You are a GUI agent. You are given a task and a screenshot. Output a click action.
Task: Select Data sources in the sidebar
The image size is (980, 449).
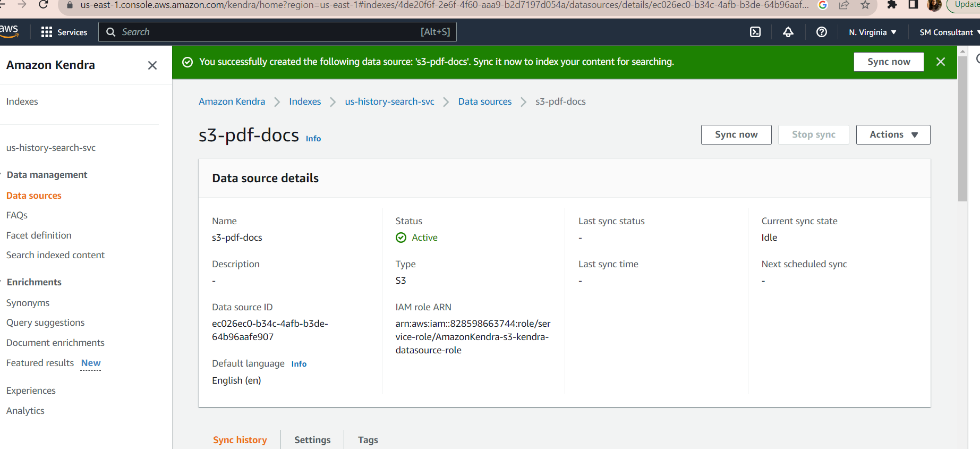point(34,196)
